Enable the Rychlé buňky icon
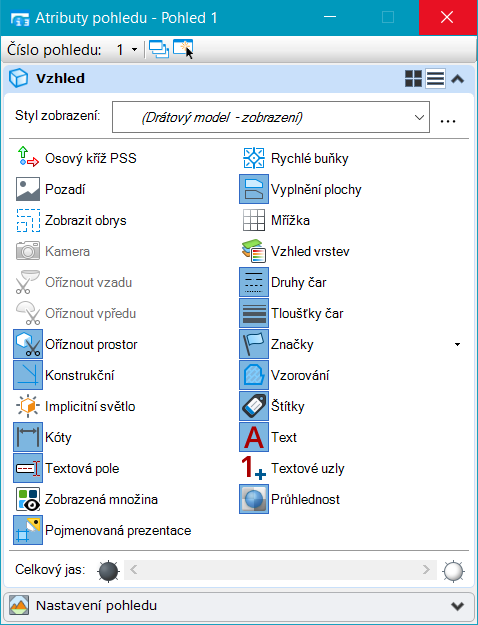This screenshot has width=478, height=625. (254, 158)
